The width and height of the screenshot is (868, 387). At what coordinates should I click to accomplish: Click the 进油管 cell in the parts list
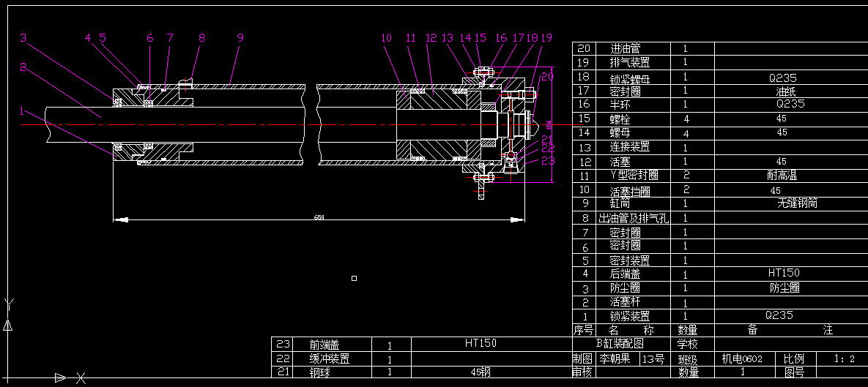[x=626, y=49]
